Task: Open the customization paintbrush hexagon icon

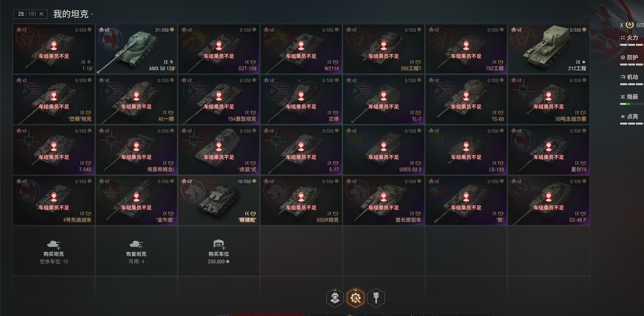Action: 376,298
